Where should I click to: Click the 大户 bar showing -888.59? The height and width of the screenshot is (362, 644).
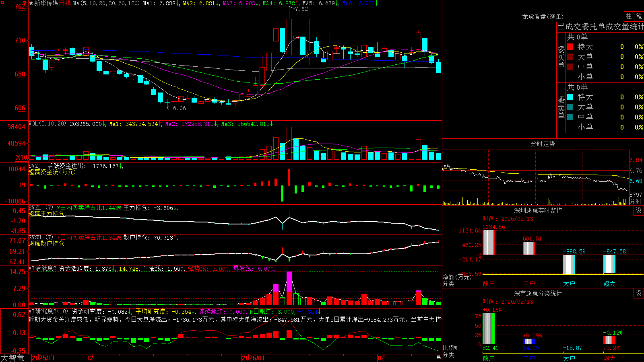pos(569,264)
